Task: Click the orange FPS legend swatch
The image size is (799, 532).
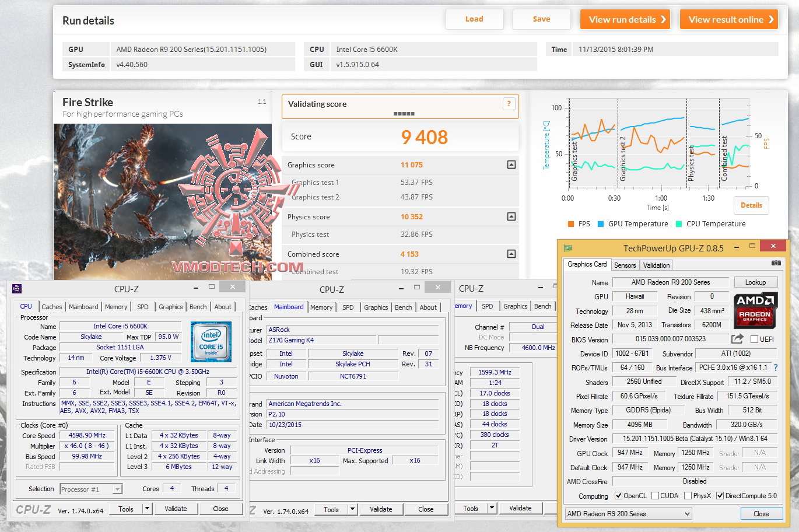Action: click(x=571, y=224)
